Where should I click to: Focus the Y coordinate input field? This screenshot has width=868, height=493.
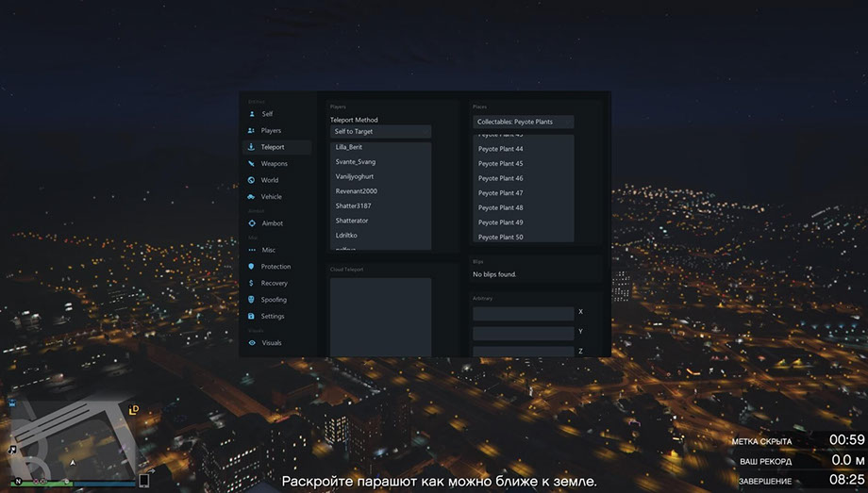click(523, 333)
